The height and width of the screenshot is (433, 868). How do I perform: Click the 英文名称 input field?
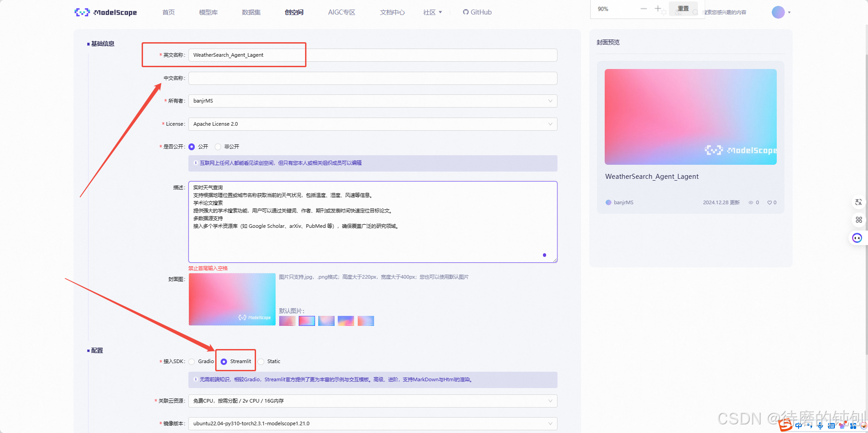373,55
